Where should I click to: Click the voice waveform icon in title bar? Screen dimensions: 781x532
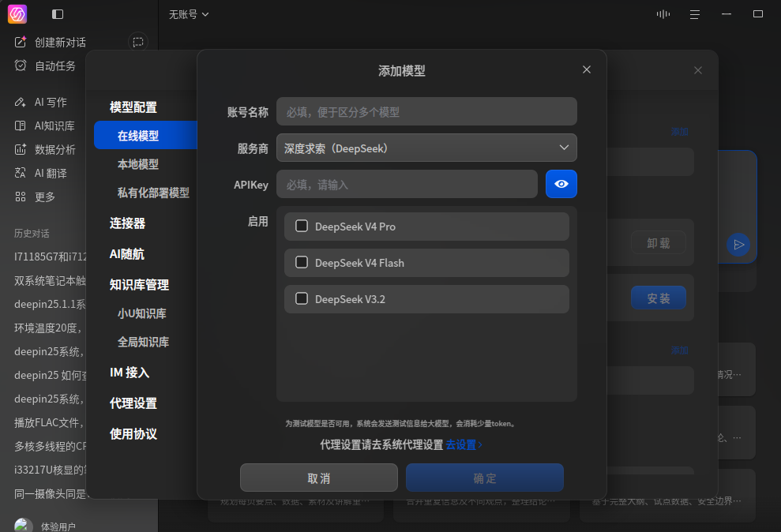pyautogui.click(x=663, y=14)
